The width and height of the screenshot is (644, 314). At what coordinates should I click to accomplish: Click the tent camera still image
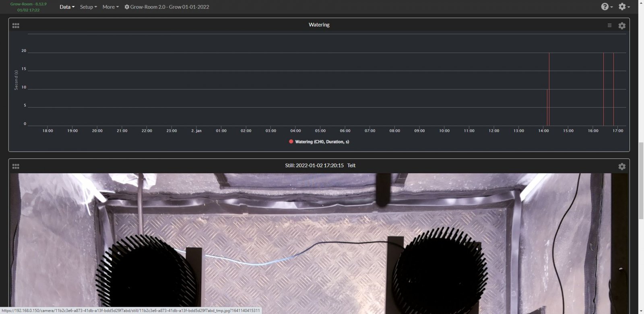(x=319, y=244)
